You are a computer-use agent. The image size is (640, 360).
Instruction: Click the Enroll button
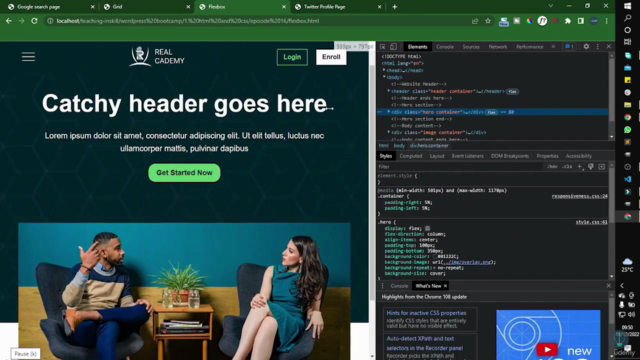(331, 57)
